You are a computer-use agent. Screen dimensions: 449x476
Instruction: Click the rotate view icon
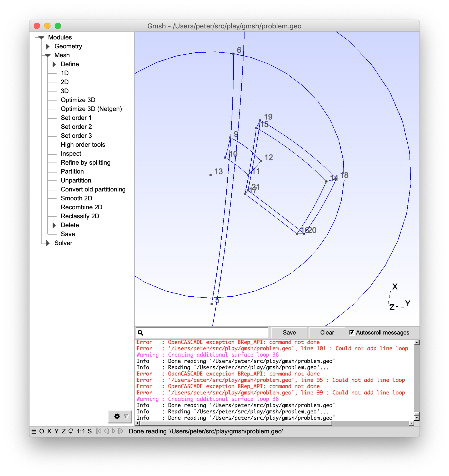tap(71, 431)
